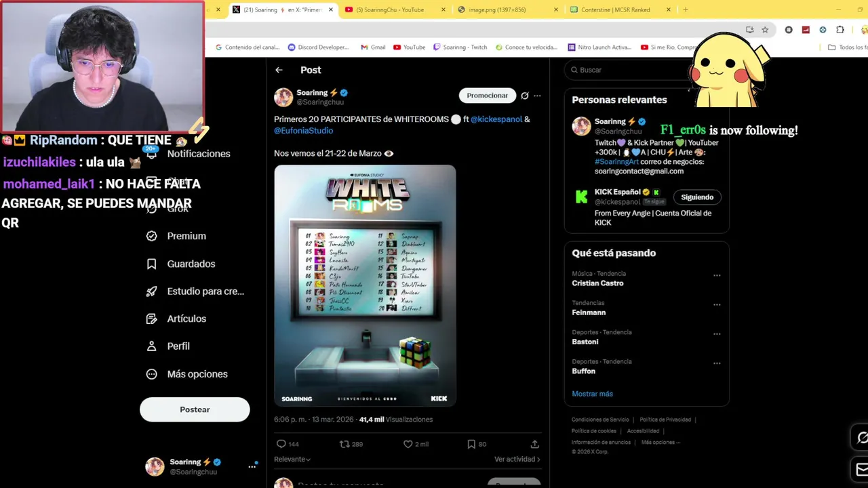Image resolution: width=868 pixels, height=488 pixels.
Task: Click the Promocionar button
Action: [487, 96]
